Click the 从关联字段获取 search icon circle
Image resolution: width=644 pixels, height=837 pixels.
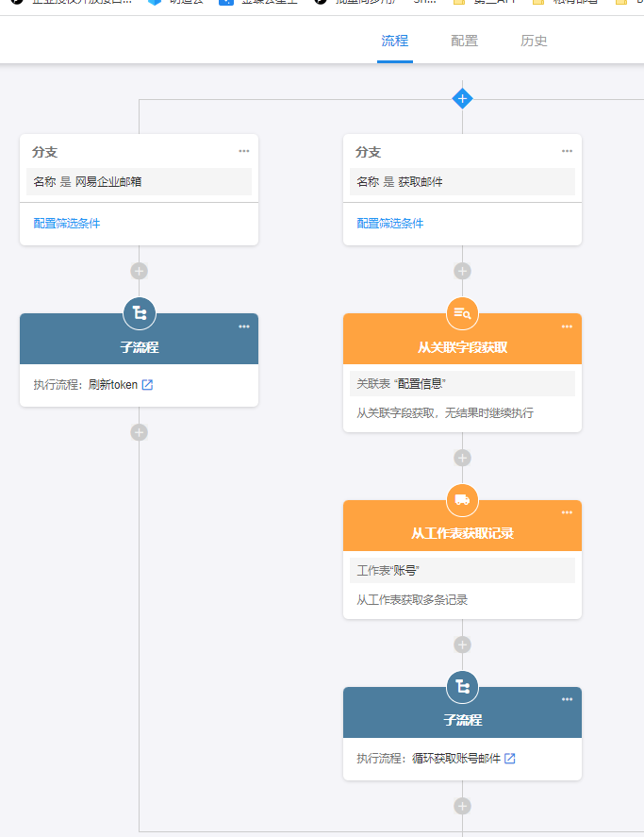pos(462,313)
